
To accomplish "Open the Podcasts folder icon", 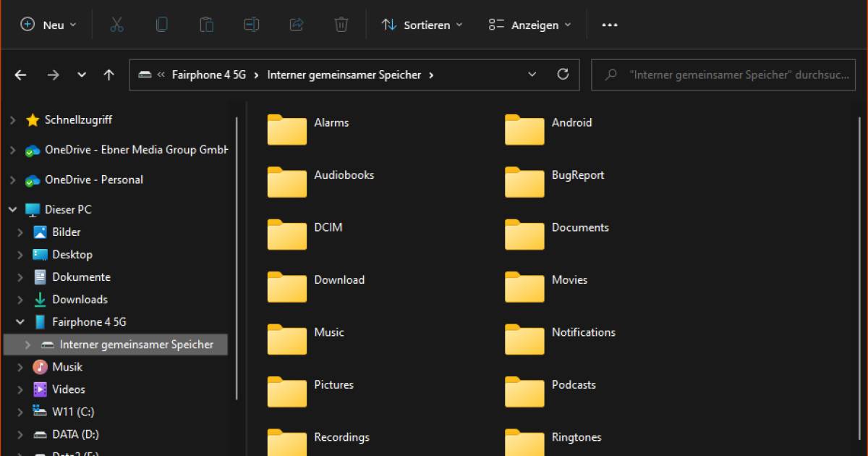I will (x=524, y=391).
